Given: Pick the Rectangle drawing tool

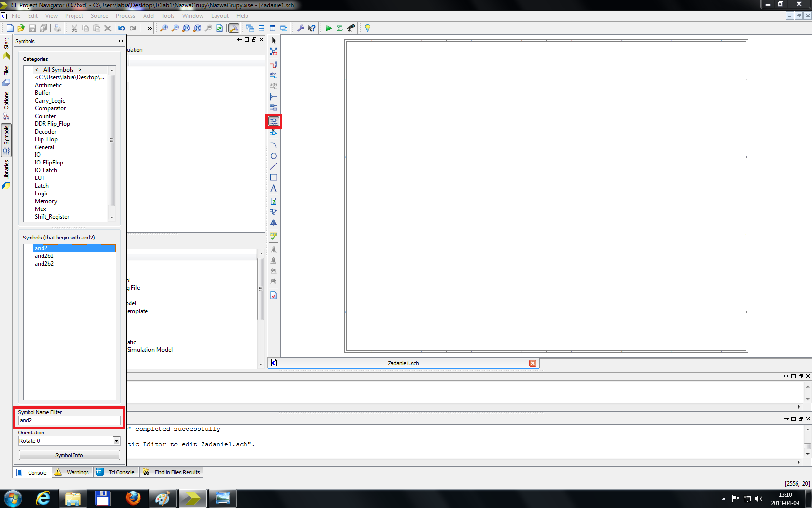Looking at the screenshot, I should pyautogui.click(x=274, y=178).
